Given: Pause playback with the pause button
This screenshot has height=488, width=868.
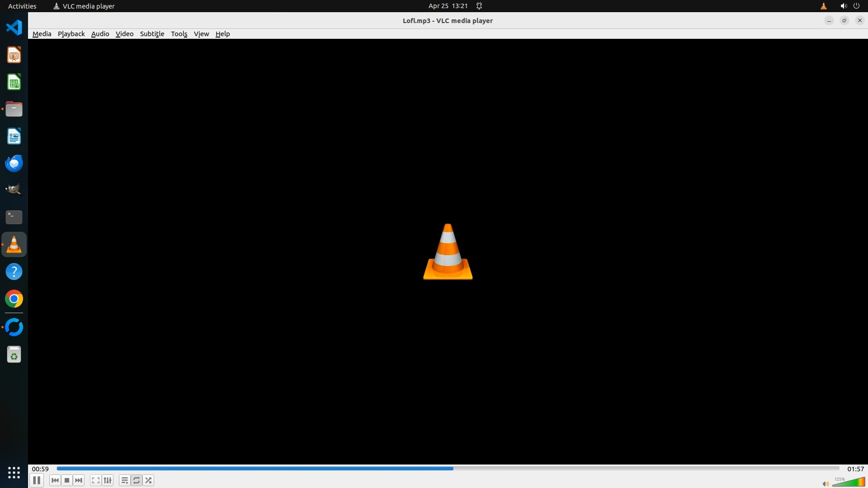Looking at the screenshot, I should coord(37,480).
